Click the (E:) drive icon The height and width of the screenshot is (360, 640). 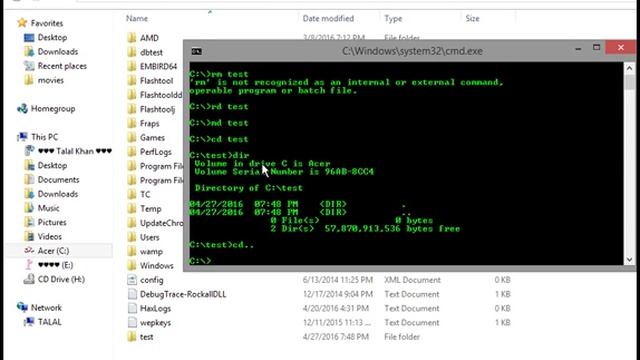tap(29, 265)
